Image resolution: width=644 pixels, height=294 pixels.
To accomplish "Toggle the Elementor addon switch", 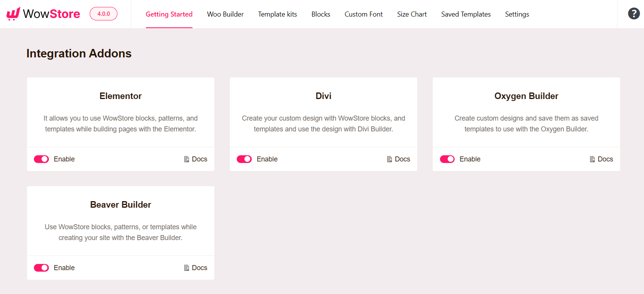I will point(42,159).
